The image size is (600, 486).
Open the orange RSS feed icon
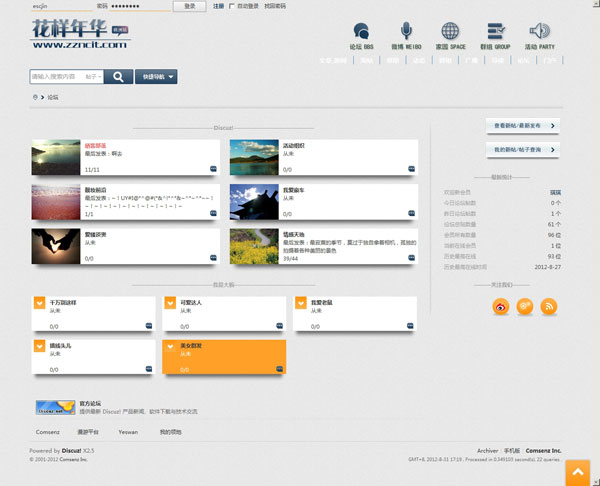click(549, 307)
